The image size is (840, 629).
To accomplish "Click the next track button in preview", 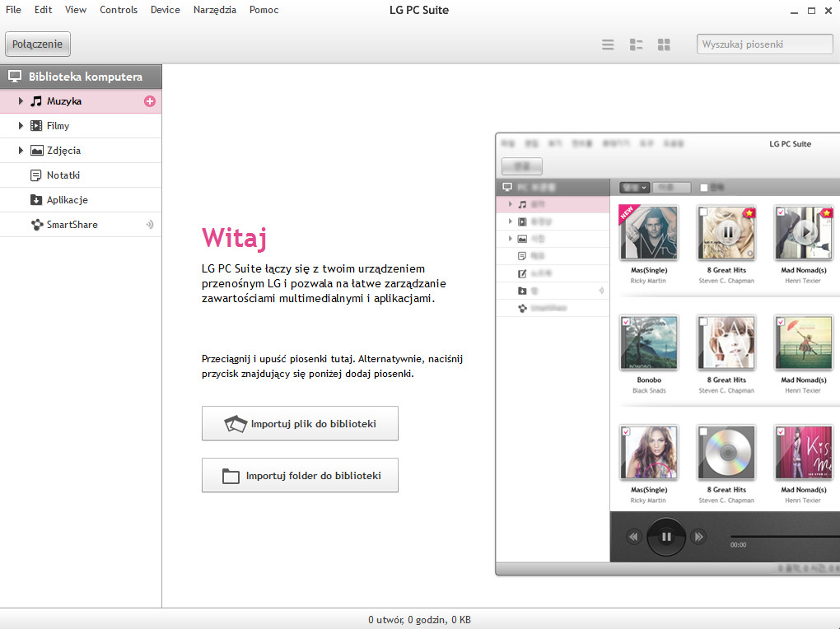I will (x=698, y=536).
